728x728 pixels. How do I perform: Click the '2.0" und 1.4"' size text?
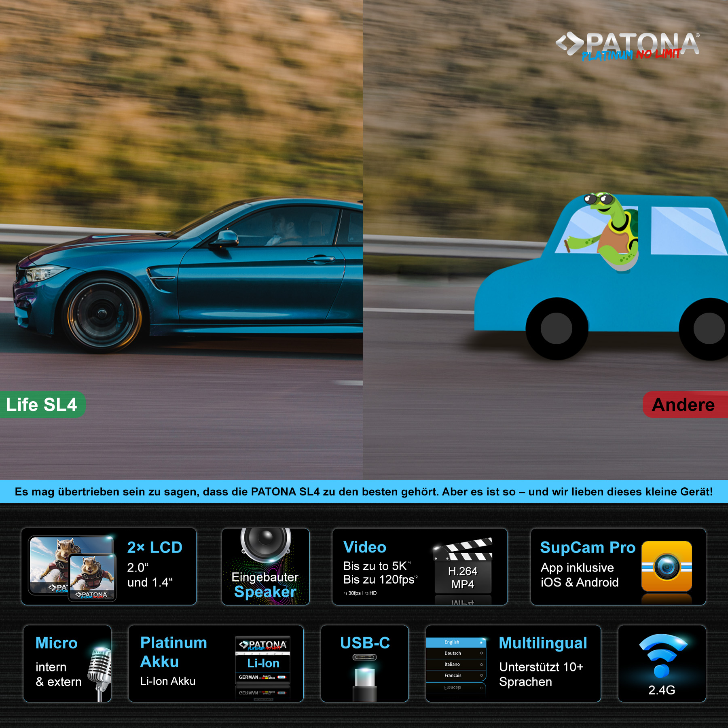[150, 575]
